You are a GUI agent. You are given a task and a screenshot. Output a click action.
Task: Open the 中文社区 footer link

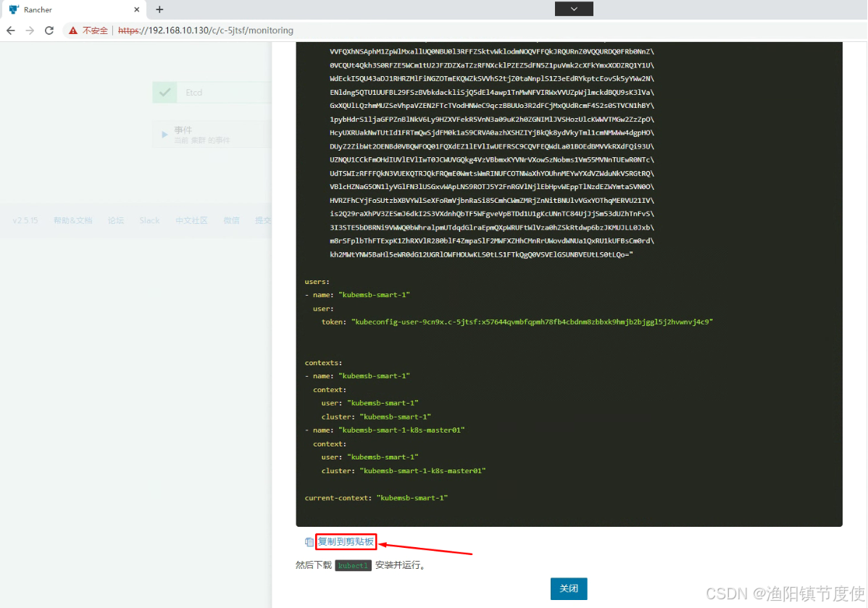click(x=191, y=220)
